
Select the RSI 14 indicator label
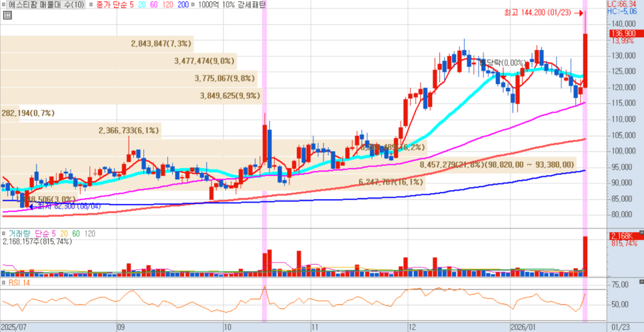click(x=19, y=283)
